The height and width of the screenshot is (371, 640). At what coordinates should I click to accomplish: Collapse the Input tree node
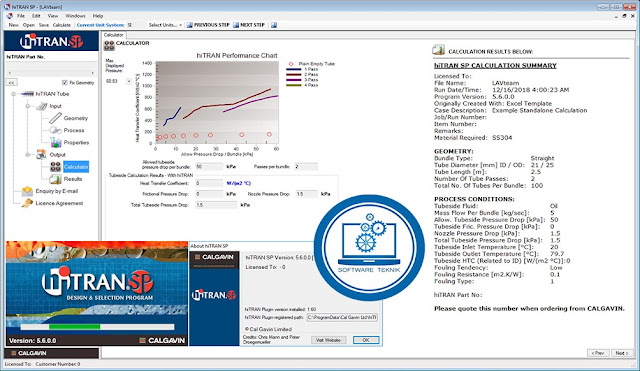click(x=28, y=106)
